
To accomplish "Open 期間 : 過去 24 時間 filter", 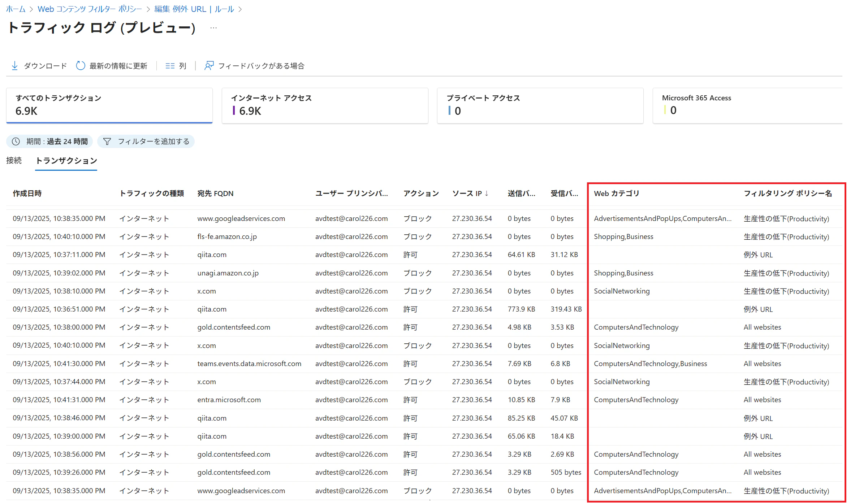I will [x=49, y=142].
